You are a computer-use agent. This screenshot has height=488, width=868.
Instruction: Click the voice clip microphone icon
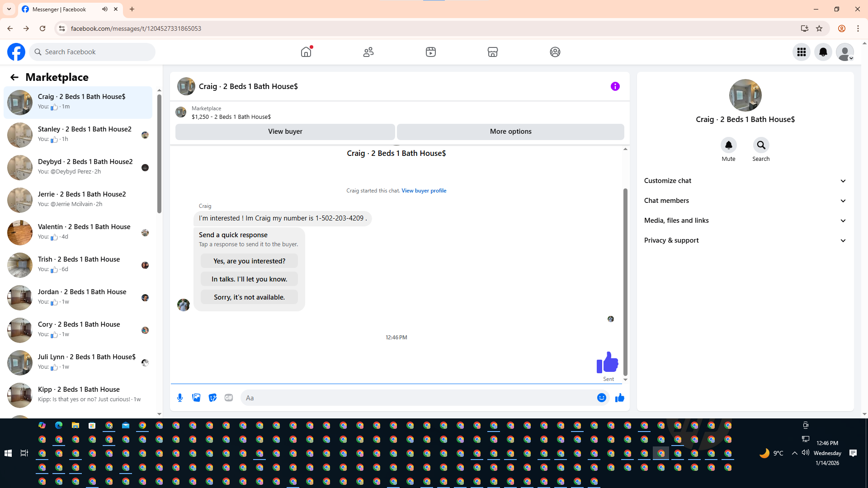pos(180,398)
